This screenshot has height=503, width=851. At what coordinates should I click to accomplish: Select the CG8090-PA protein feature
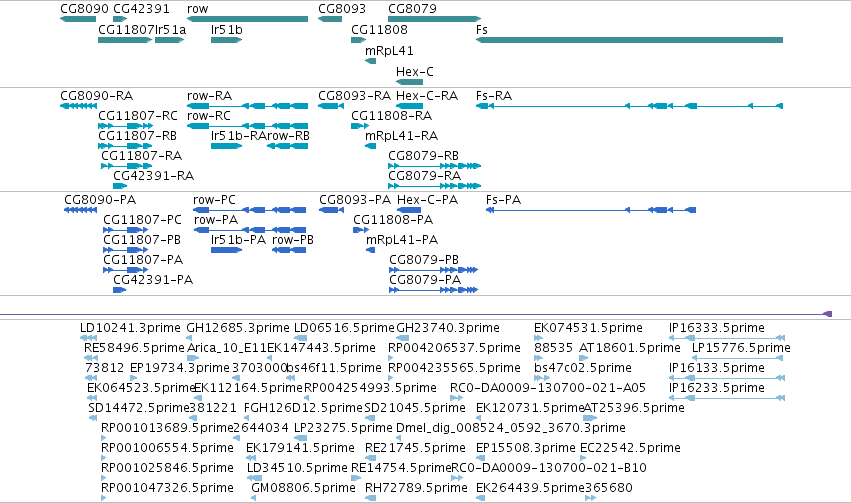tap(80, 210)
